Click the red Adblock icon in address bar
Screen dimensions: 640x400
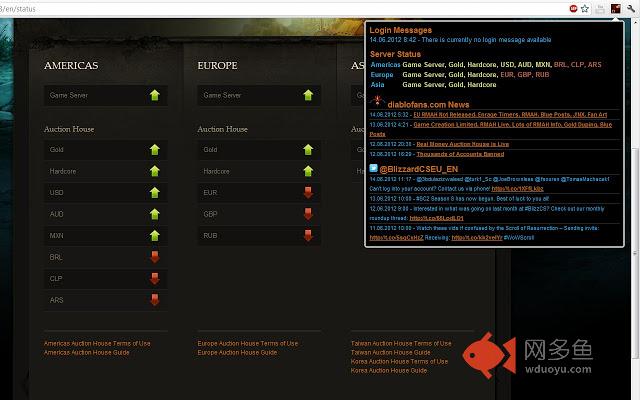click(x=573, y=8)
